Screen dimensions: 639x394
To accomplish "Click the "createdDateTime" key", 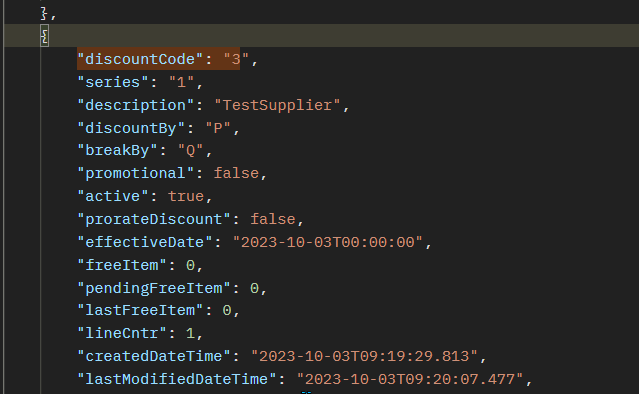I will coord(154,357).
